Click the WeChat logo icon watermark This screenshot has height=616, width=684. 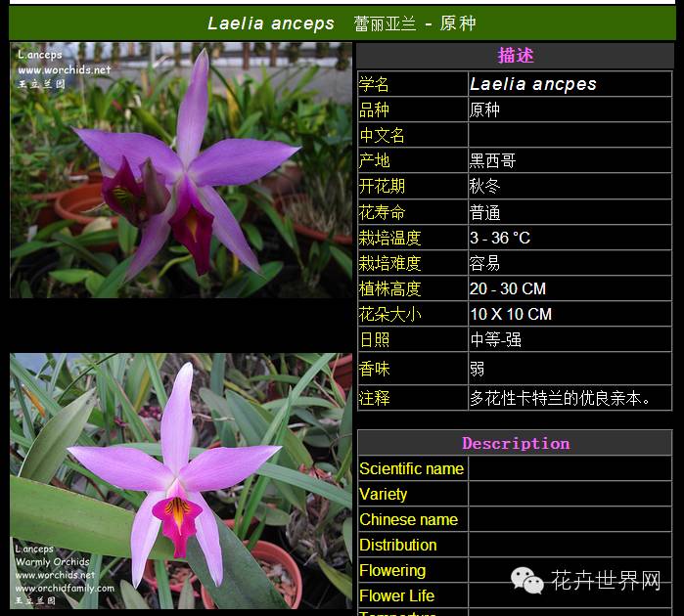coord(527,583)
